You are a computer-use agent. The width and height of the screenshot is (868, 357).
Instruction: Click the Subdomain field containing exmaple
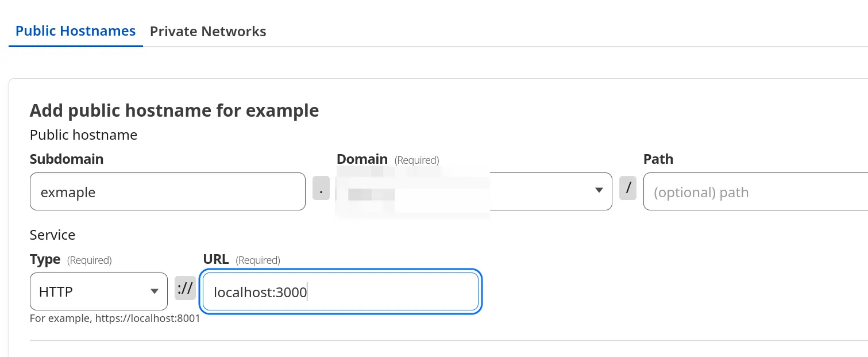[x=167, y=192]
